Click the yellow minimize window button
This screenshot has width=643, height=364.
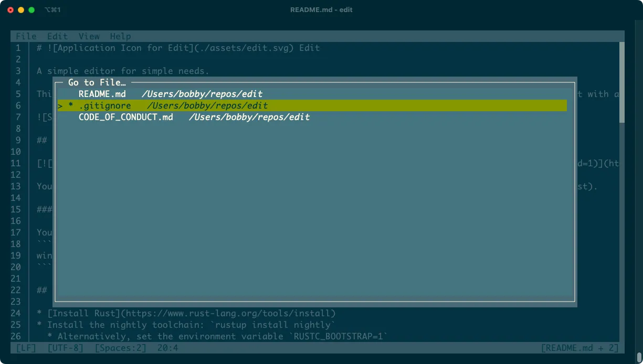click(21, 10)
